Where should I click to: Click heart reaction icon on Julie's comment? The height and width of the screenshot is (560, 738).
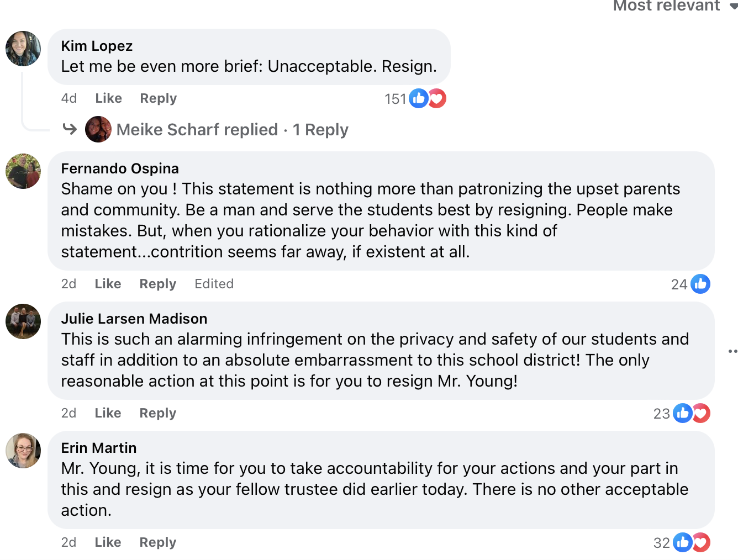click(x=702, y=413)
